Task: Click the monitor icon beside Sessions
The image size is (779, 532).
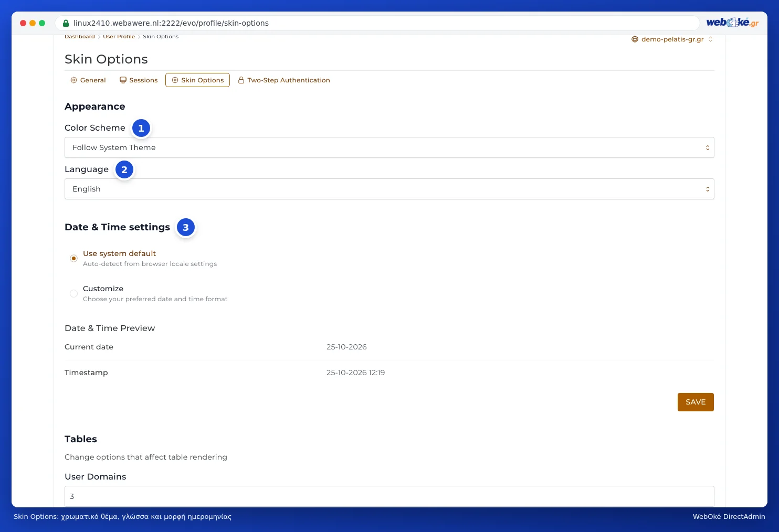Action: (x=123, y=80)
